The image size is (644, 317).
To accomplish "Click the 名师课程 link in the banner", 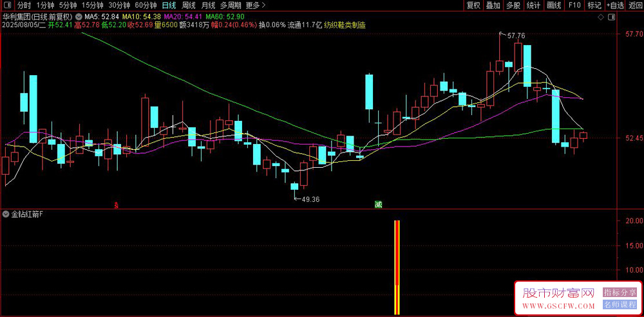I will coord(620,305).
